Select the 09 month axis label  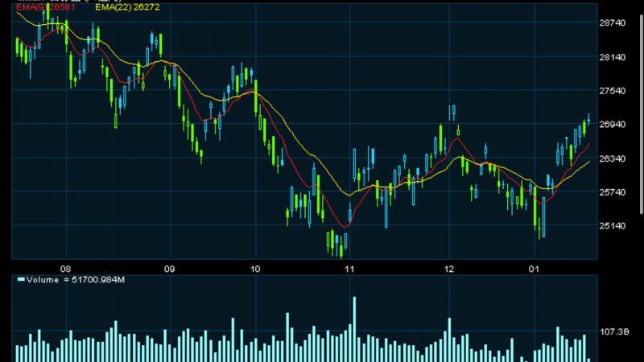tap(169, 269)
